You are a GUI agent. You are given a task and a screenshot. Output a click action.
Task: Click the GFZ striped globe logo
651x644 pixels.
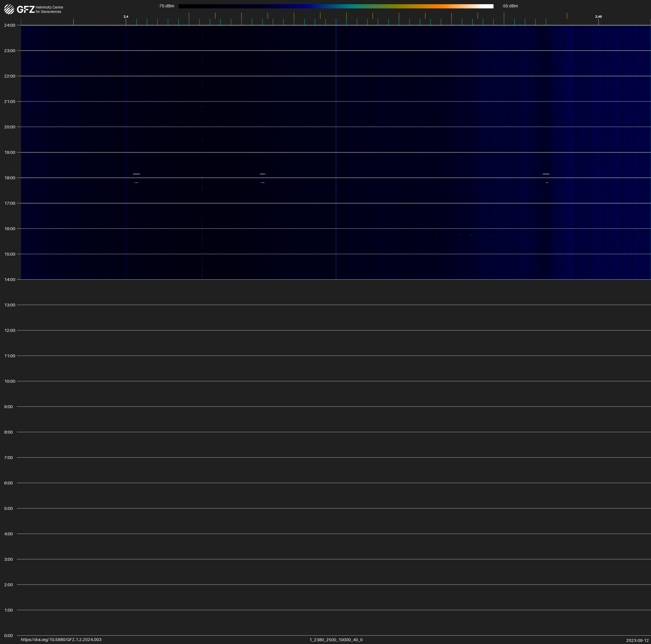click(x=9, y=9)
